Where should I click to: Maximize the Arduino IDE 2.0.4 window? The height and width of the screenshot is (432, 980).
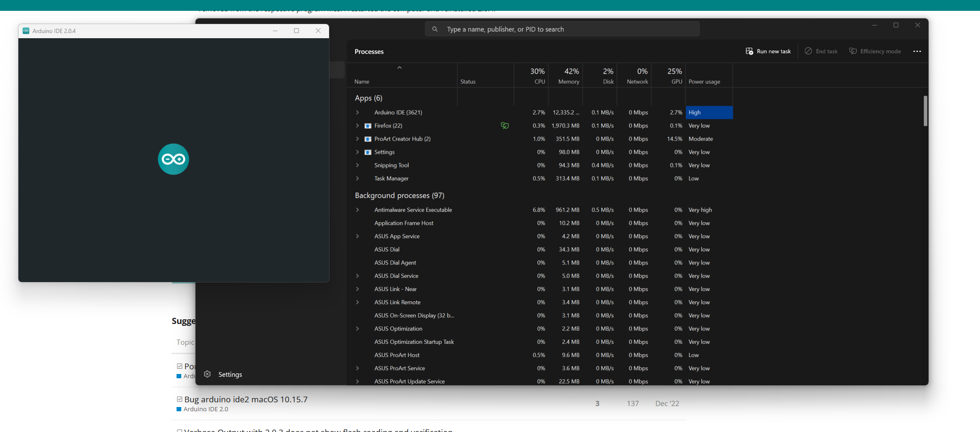[296, 31]
